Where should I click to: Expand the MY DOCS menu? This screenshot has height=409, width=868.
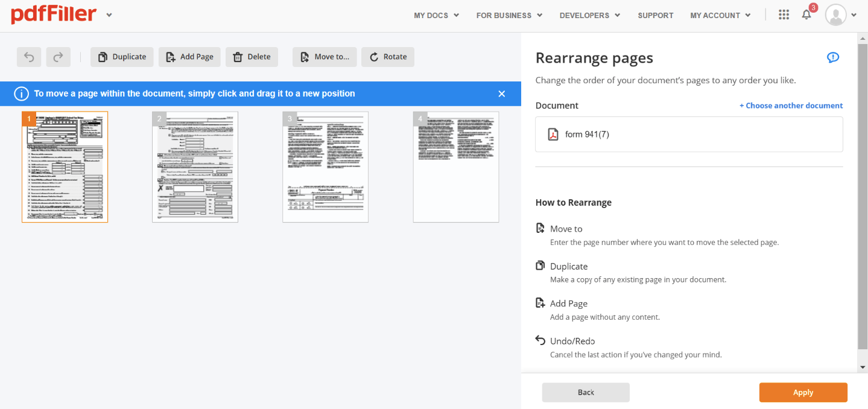(x=436, y=15)
